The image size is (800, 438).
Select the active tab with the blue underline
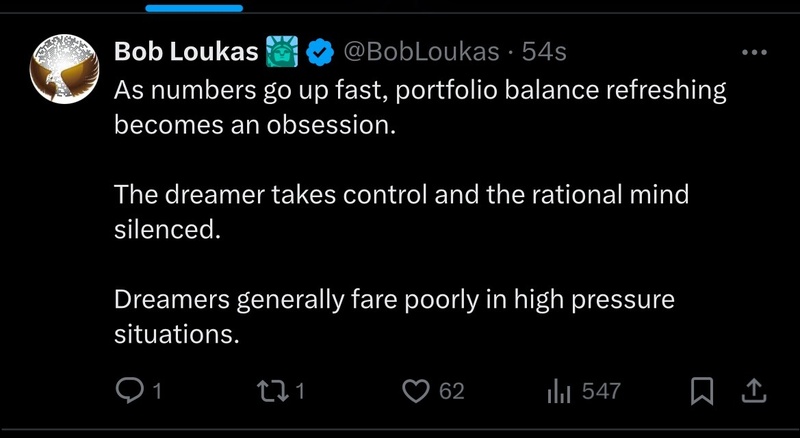pyautogui.click(x=194, y=8)
